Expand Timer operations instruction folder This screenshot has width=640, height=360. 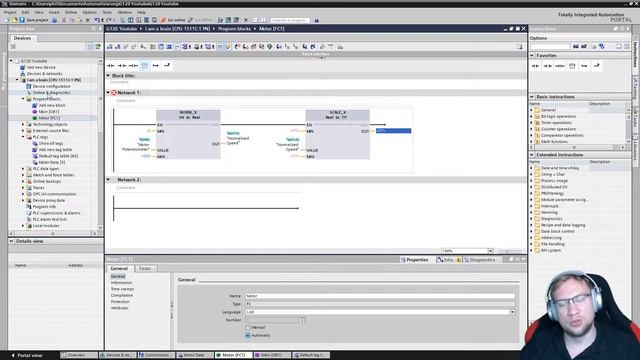[x=532, y=123]
